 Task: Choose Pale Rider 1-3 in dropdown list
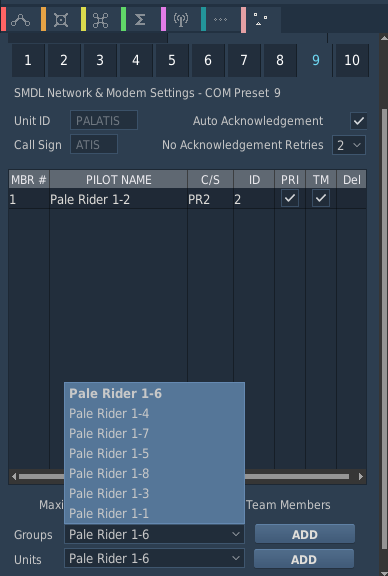click(154, 493)
